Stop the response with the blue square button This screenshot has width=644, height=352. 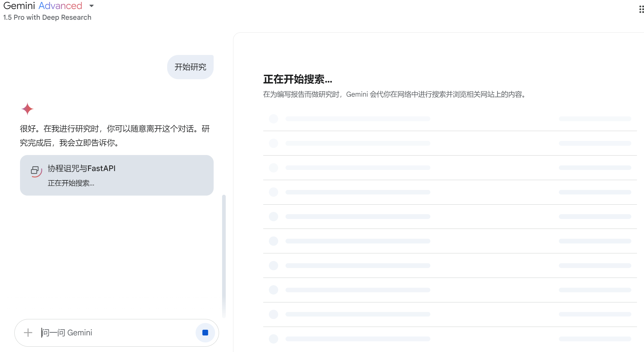[x=205, y=333]
